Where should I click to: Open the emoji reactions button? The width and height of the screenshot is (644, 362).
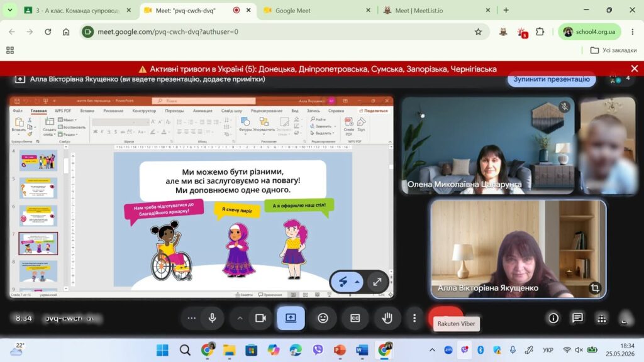pos(323,318)
